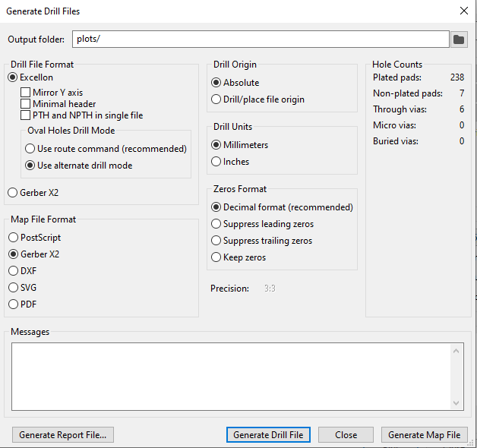The width and height of the screenshot is (477, 448).
Task: Click the Through vias count 6
Action: click(x=462, y=109)
